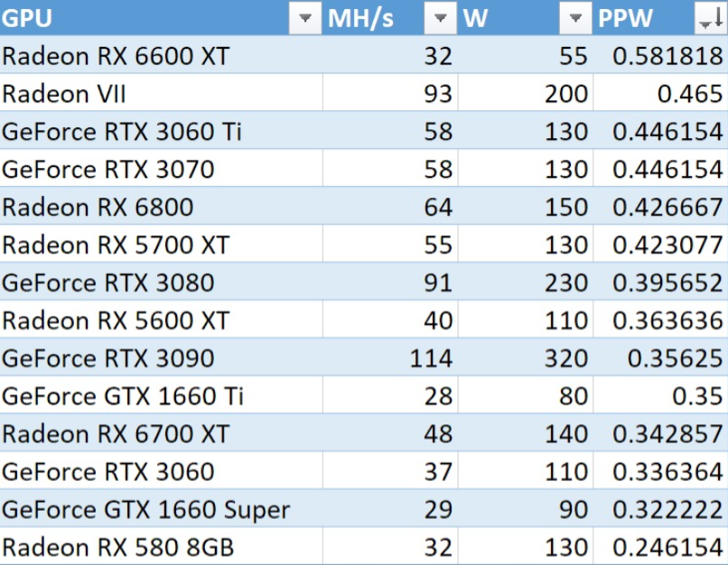Click the MH/s value 40
Image resolution: width=728 pixels, height=565 pixels.
pyautogui.click(x=438, y=320)
